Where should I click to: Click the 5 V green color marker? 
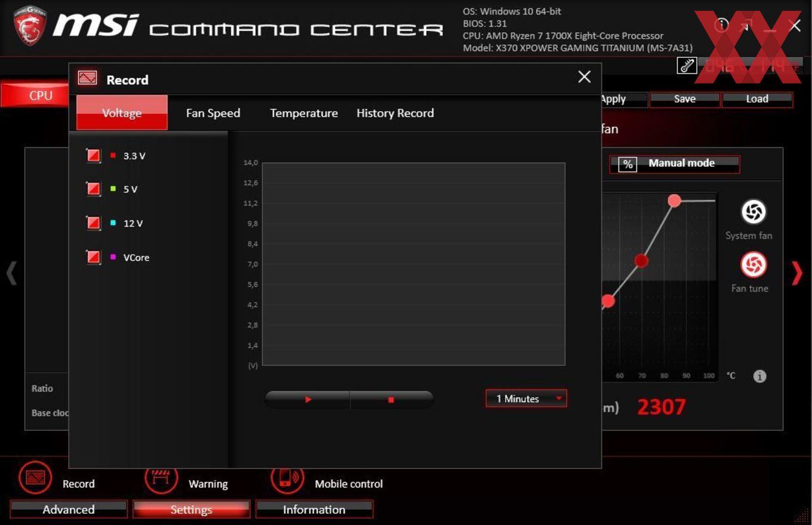click(113, 189)
